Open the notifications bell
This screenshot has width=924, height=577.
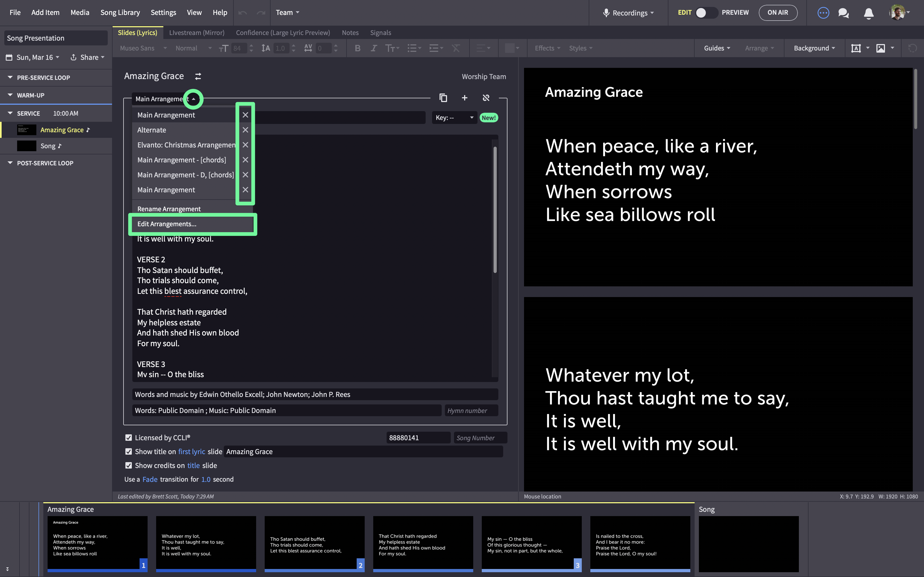868,13
